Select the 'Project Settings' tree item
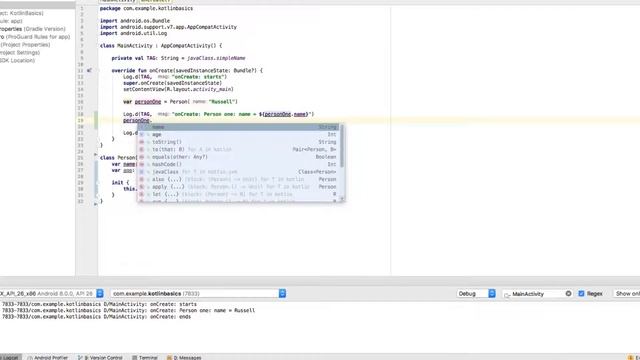The height and width of the screenshot is (360, 640). [x=20, y=53]
